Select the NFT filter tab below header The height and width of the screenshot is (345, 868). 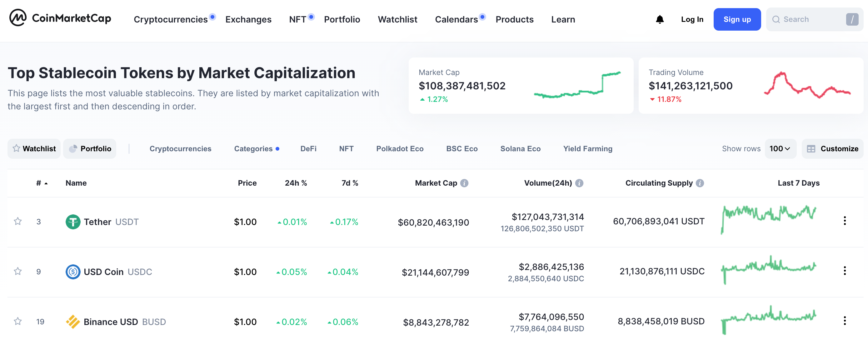347,148
